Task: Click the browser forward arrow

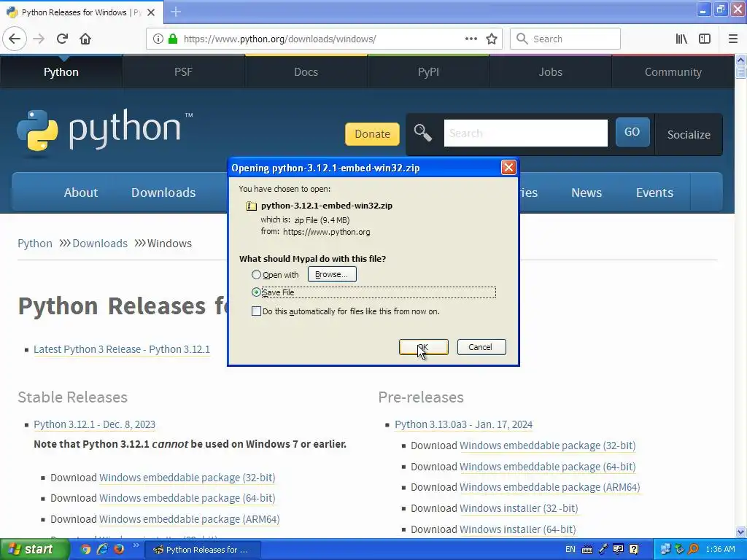Action: pyautogui.click(x=39, y=39)
